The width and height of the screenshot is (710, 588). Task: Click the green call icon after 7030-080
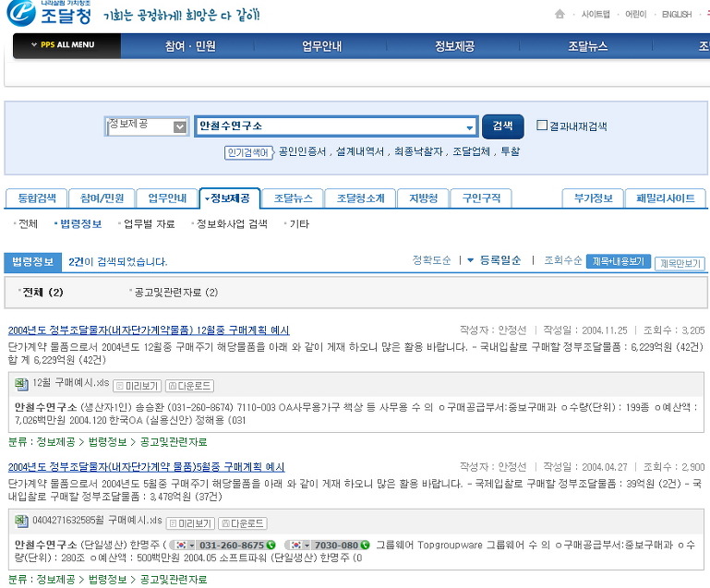364,546
